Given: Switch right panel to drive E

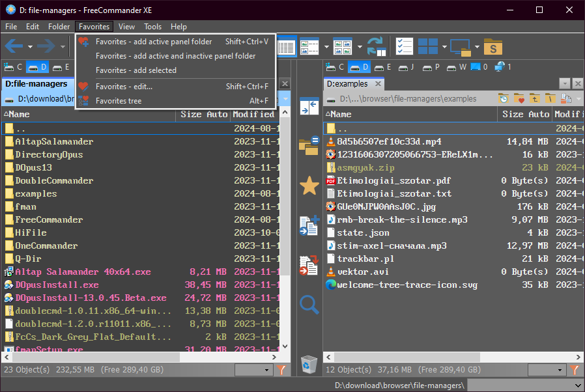Looking at the screenshot, I should click(384, 67).
